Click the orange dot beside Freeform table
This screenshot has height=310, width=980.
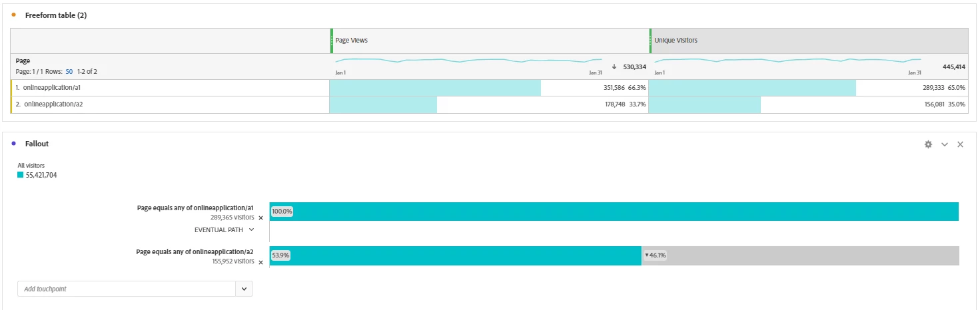click(13, 15)
